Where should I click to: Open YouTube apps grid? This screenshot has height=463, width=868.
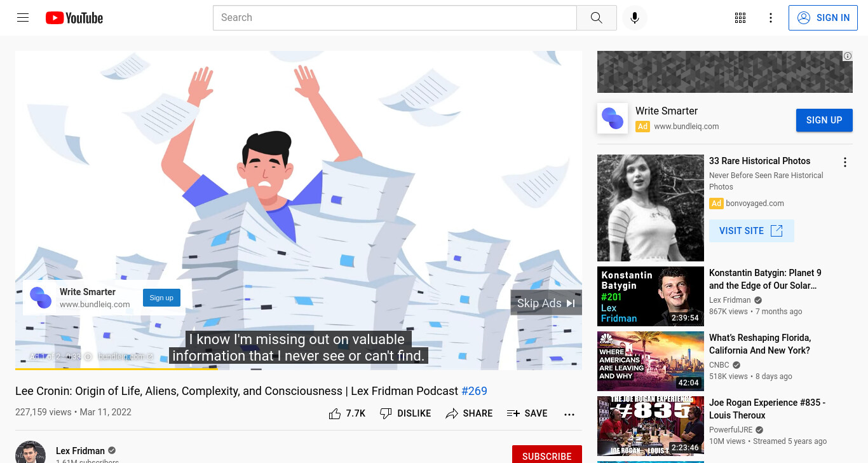click(740, 18)
